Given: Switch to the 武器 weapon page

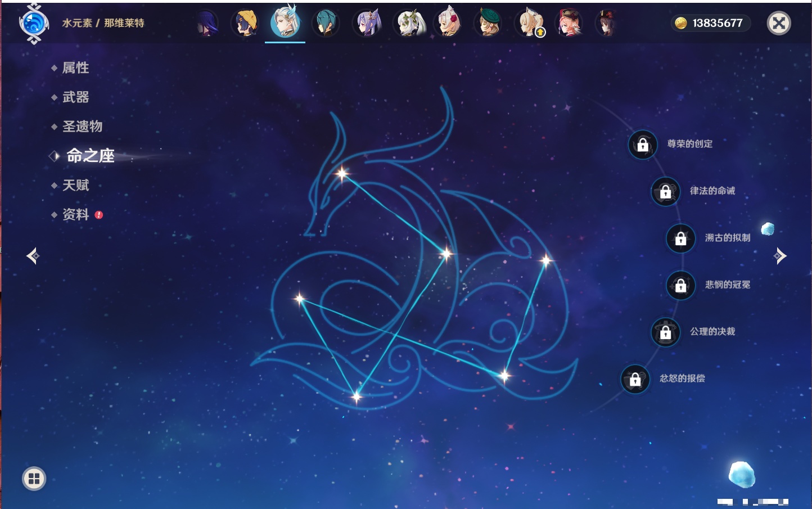Looking at the screenshot, I should coord(75,97).
